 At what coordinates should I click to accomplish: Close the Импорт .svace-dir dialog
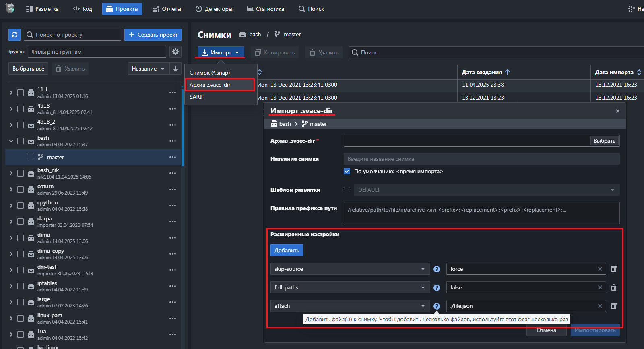pyautogui.click(x=618, y=111)
